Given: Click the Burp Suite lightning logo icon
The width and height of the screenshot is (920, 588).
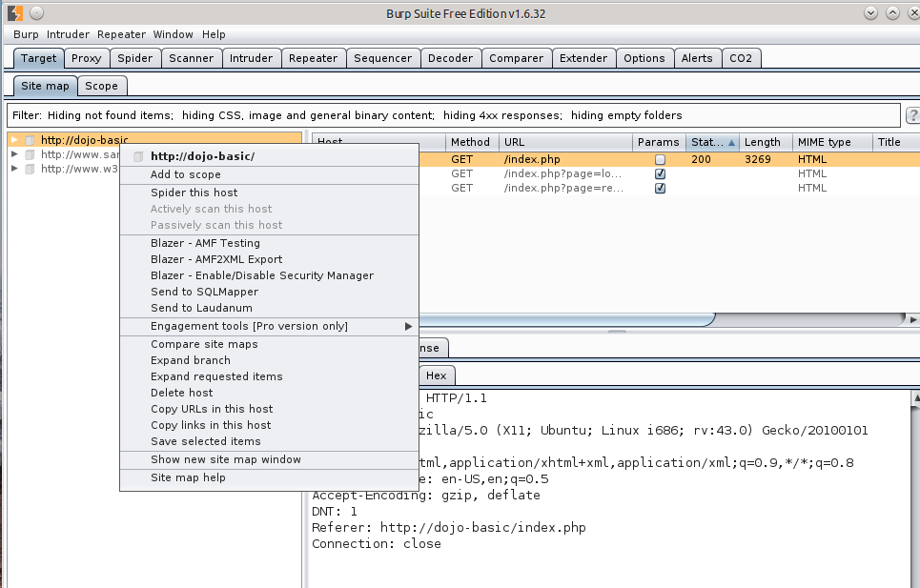Looking at the screenshot, I should click(x=14, y=13).
